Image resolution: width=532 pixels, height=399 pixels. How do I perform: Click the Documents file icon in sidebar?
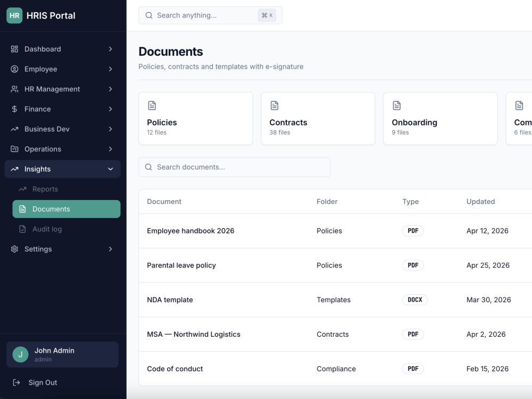(x=22, y=209)
